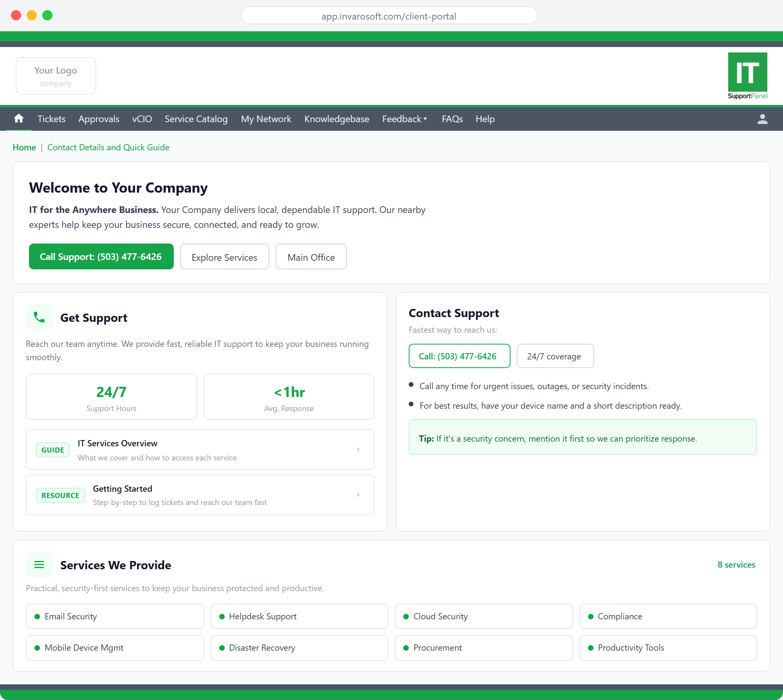Select the Procurement service
This screenshot has height=700, width=783.
coord(484,648)
